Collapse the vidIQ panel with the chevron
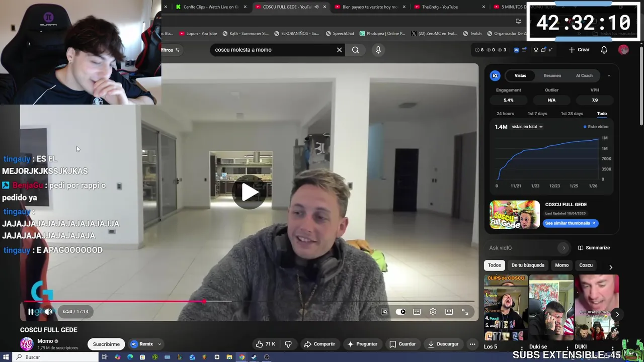The height and width of the screenshot is (362, 644). point(609,75)
